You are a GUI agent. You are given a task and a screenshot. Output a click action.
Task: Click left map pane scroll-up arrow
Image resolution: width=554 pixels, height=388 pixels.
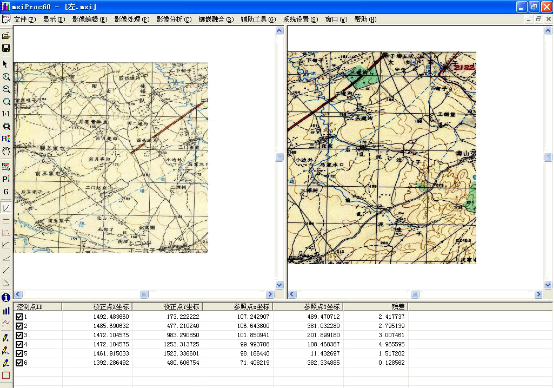[x=279, y=31]
